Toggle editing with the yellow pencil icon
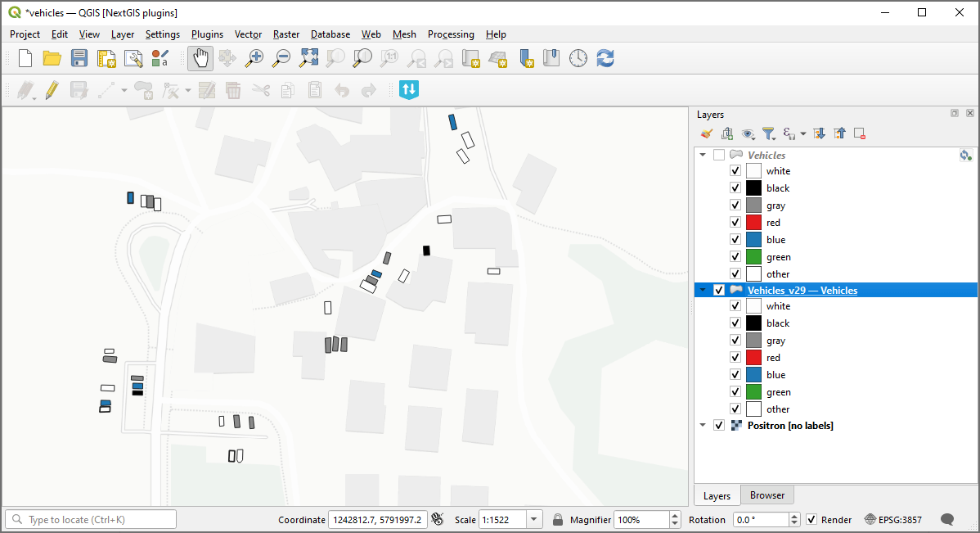 click(52, 90)
